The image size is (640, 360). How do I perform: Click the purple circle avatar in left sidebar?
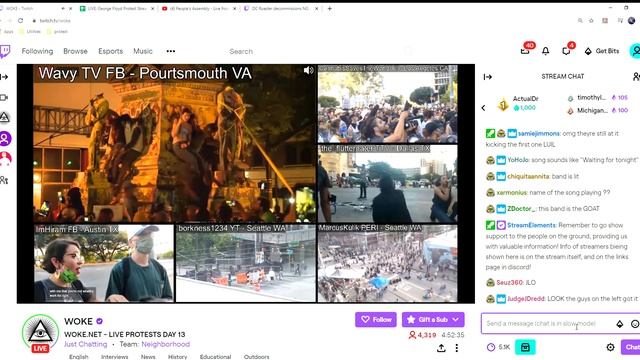click(x=5, y=138)
